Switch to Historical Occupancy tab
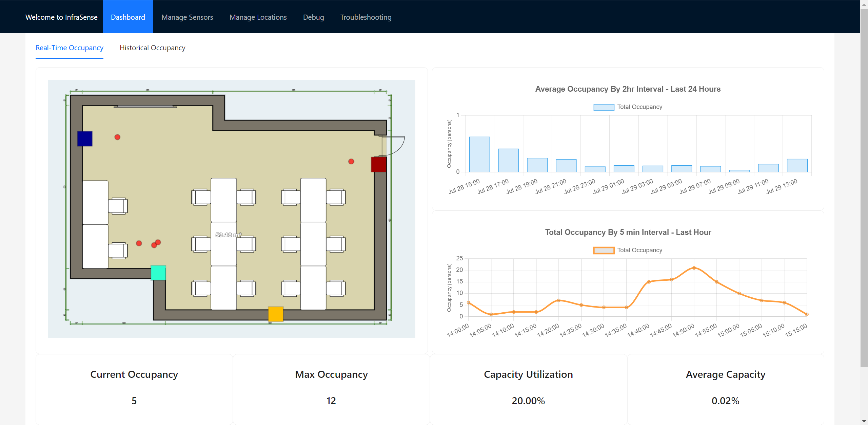Image resolution: width=868 pixels, height=425 pixels. point(153,48)
